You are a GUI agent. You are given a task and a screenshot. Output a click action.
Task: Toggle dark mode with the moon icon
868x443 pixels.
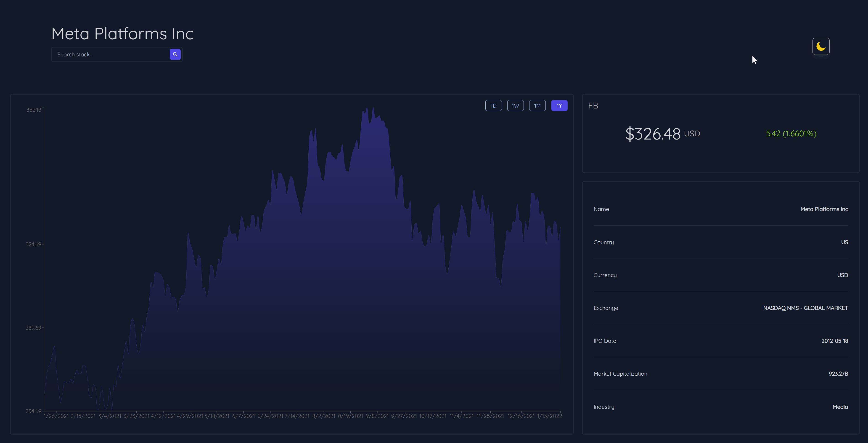(820, 46)
